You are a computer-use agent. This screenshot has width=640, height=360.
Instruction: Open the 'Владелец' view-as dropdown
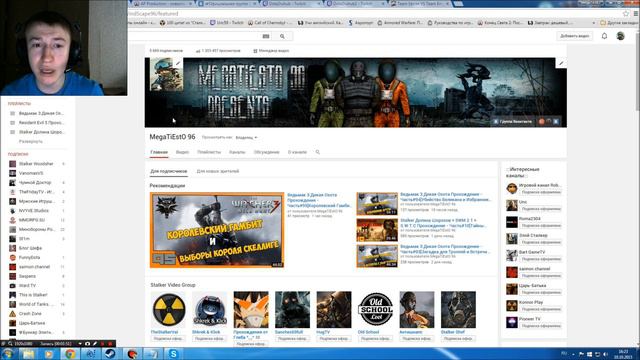[x=247, y=138]
